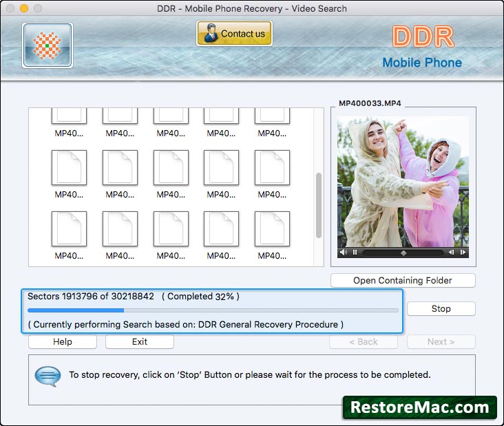Exit the application
Screen dimensions: 504x426
click(140, 342)
